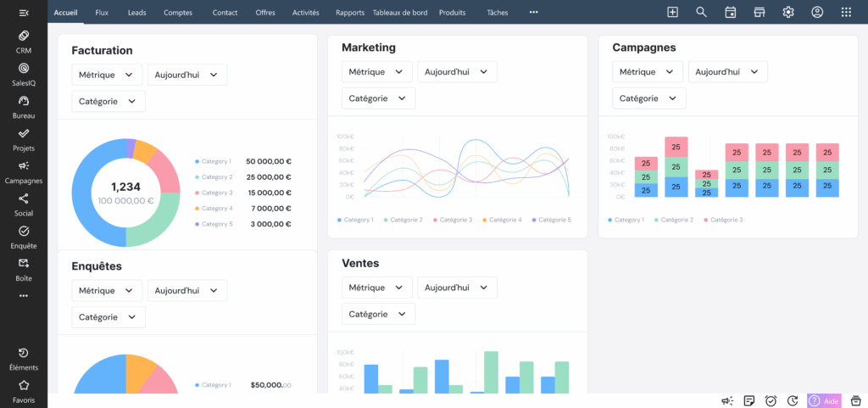This screenshot has height=408, width=868.
Task: Open Tableaux de bord tab
Action: (x=400, y=12)
